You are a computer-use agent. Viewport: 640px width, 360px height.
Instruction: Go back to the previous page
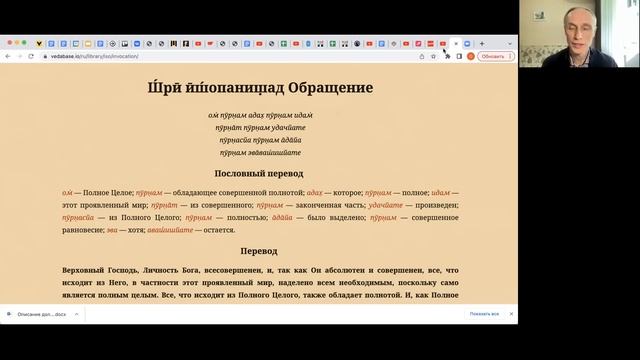pyautogui.click(x=8, y=56)
